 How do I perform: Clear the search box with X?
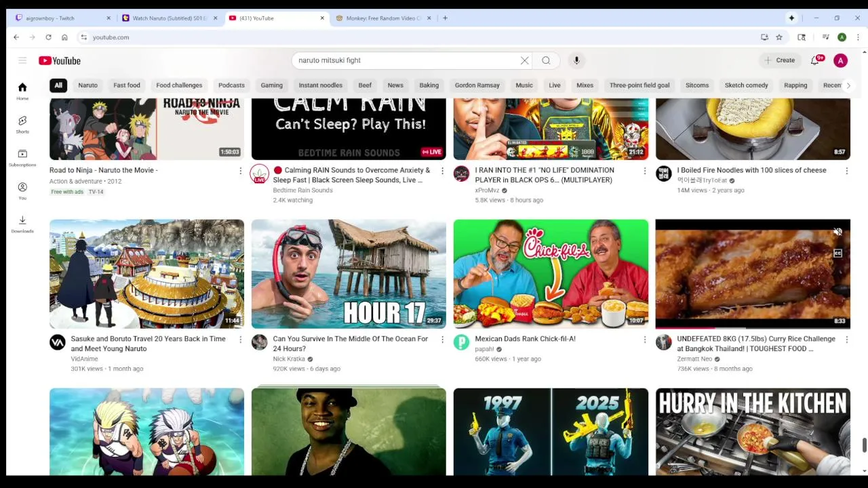(x=524, y=60)
